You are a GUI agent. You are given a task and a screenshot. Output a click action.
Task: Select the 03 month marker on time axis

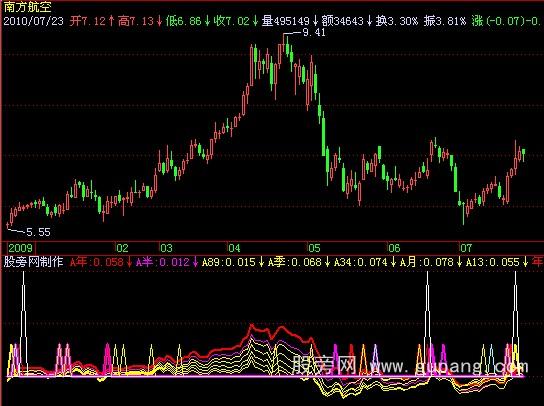click(x=166, y=248)
